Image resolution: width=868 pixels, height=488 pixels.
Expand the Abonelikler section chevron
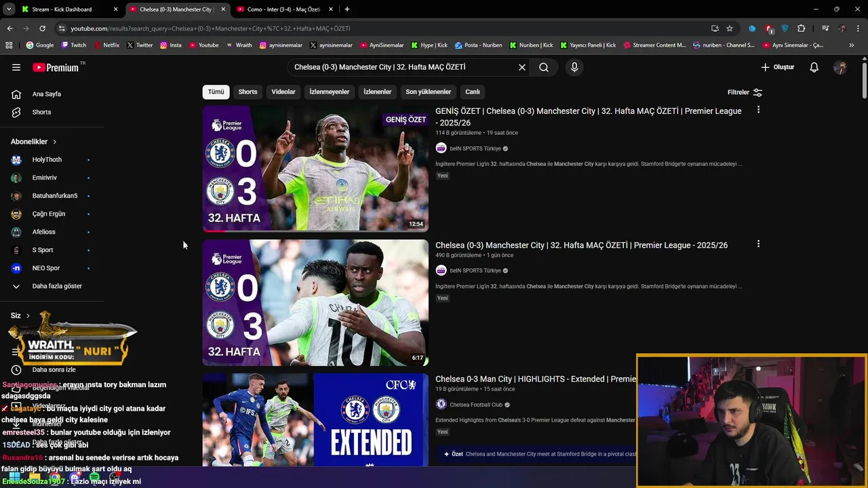click(54, 142)
